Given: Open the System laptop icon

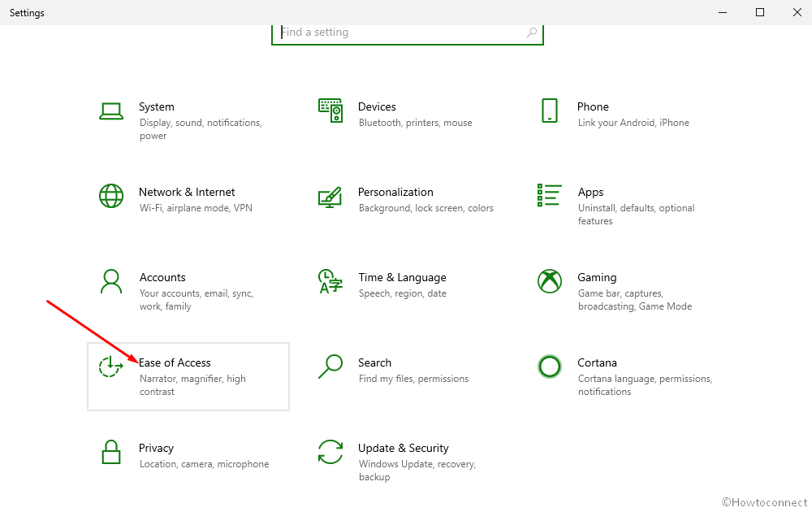Looking at the screenshot, I should [110, 111].
